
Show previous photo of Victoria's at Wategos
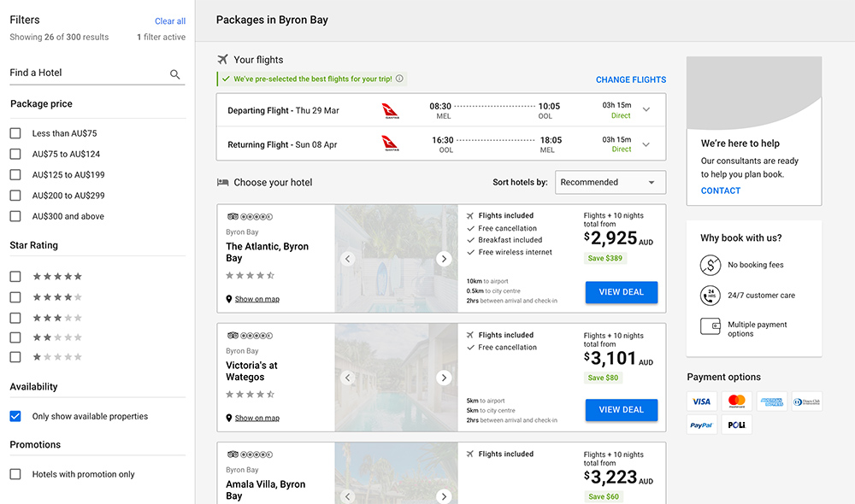348,378
